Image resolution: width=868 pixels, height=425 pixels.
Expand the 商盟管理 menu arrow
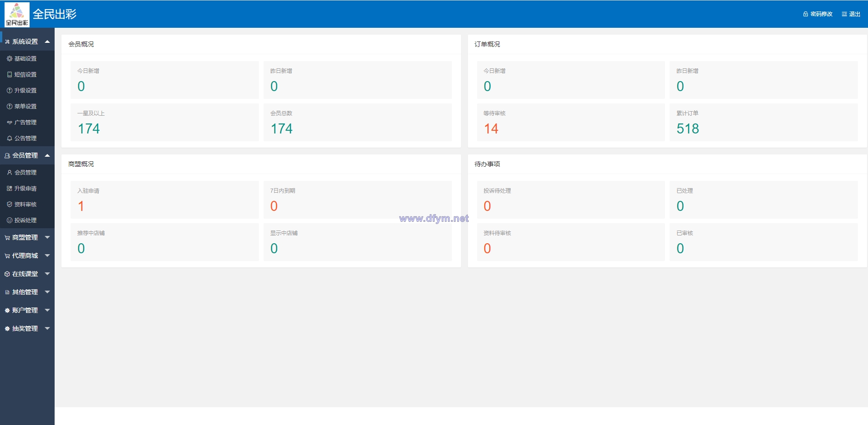click(47, 237)
